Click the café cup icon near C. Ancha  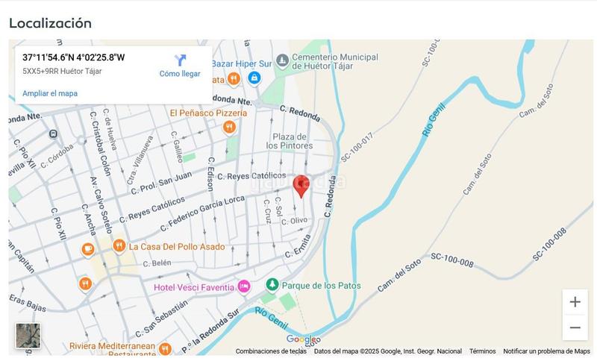pos(88,249)
